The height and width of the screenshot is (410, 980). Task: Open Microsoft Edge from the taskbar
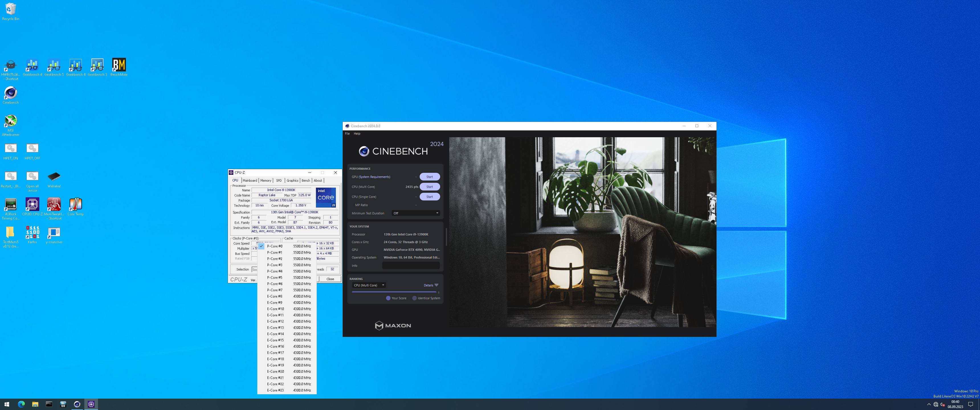[x=21, y=404]
